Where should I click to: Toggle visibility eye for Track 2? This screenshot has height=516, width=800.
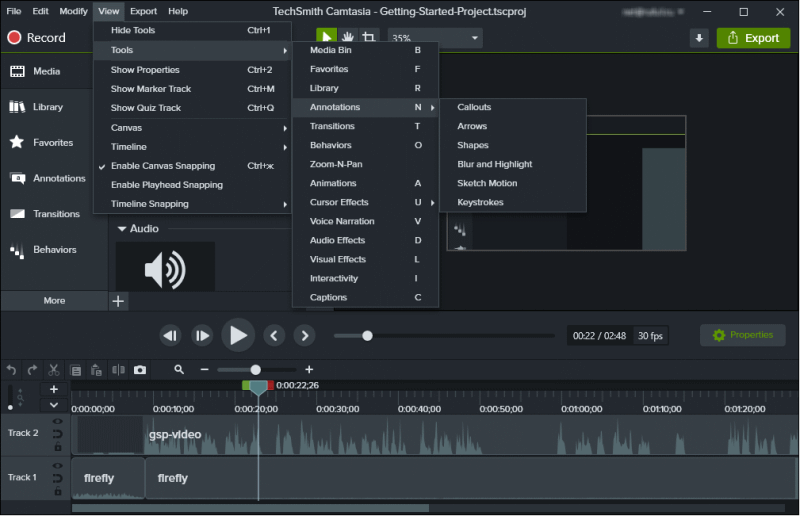(57, 422)
